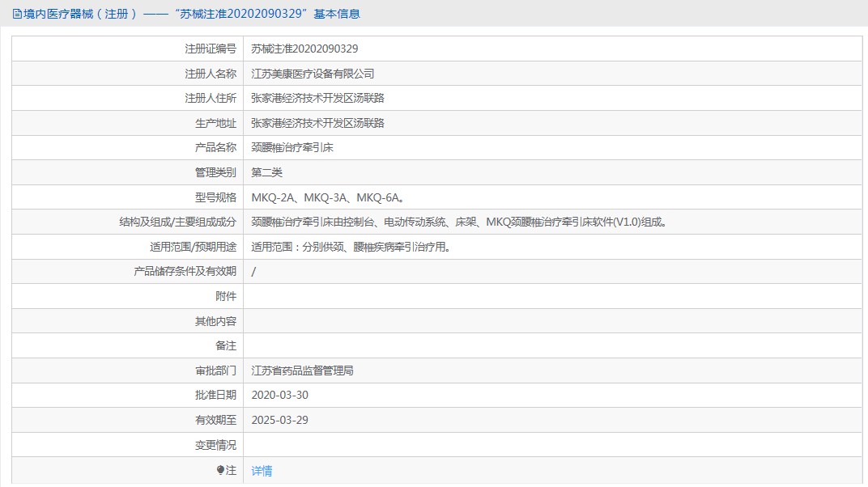Select approval date 2020-03-30
This screenshot has width=868, height=487.
pos(279,395)
